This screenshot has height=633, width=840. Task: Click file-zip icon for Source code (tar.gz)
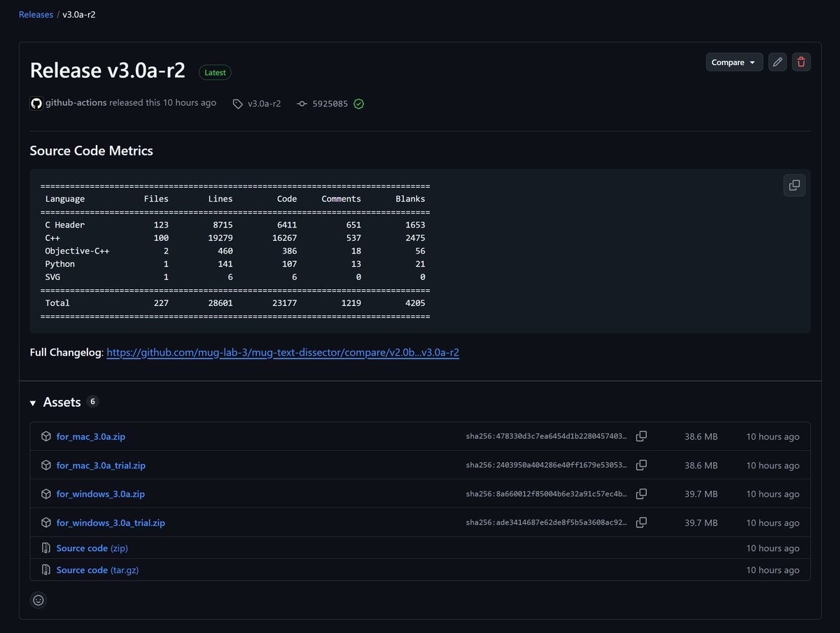coord(46,570)
